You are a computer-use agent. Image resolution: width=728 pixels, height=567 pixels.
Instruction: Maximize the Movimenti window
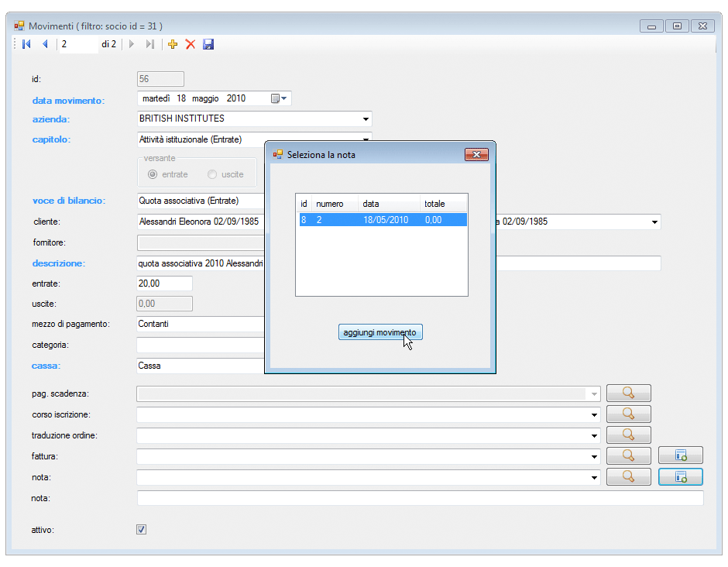point(677,26)
